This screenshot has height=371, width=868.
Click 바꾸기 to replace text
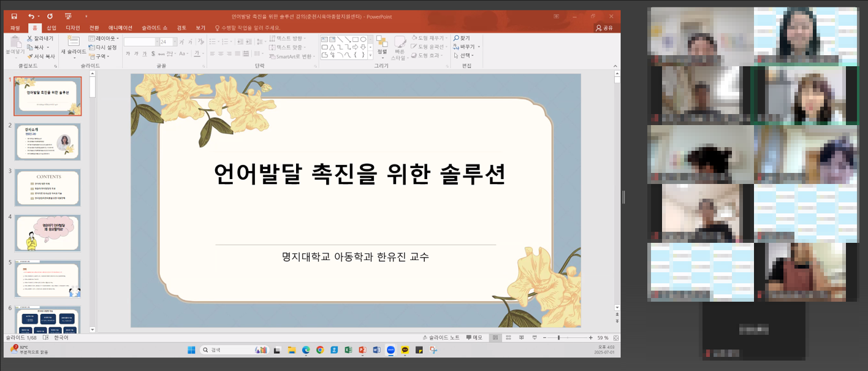point(466,47)
